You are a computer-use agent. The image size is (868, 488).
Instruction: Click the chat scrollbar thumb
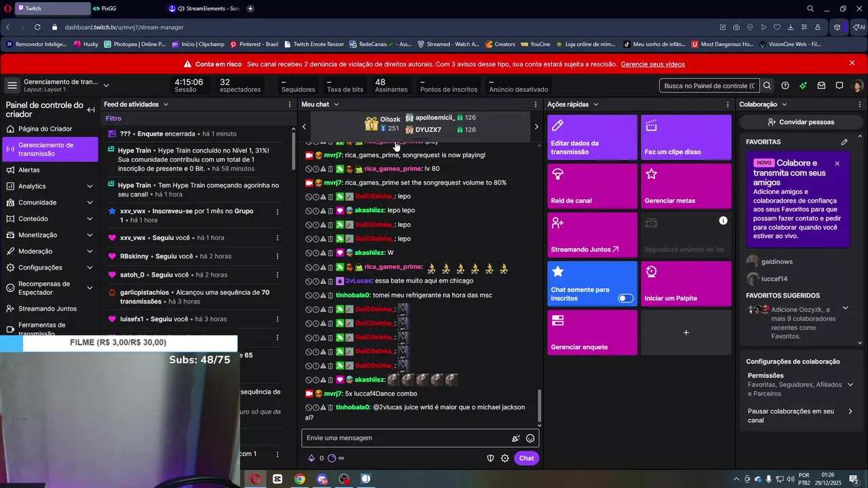pyautogui.click(x=540, y=405)
